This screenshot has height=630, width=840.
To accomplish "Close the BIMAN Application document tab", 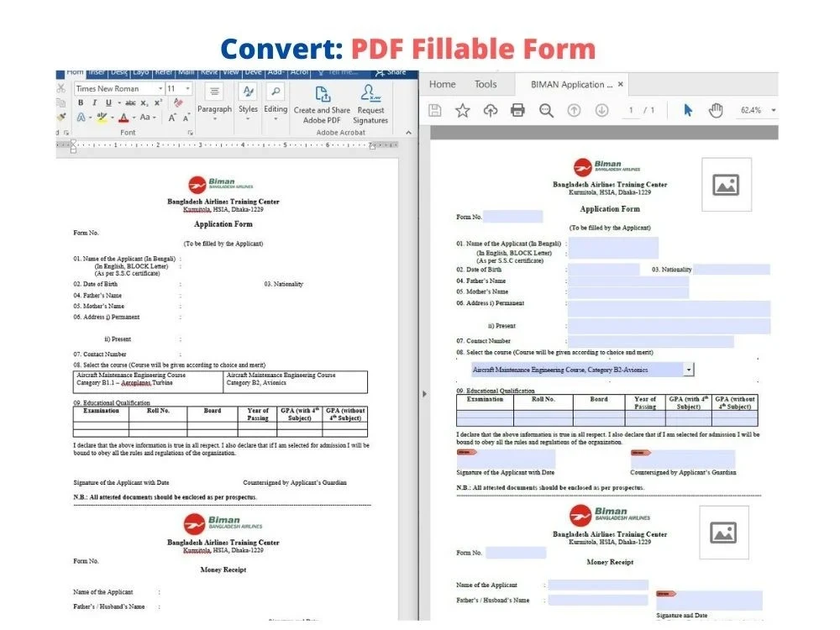I will (x=621, y=84).
